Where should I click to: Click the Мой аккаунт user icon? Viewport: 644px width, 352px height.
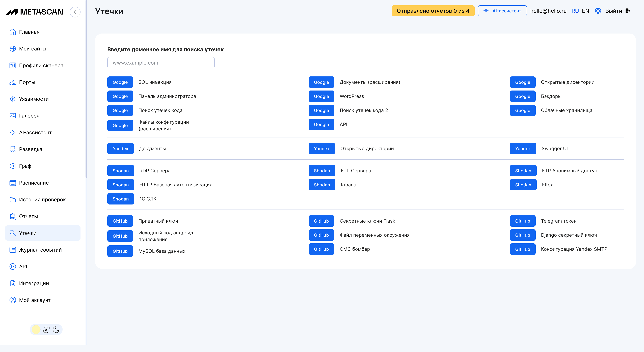pyautogui.click(x=13, y=300)
